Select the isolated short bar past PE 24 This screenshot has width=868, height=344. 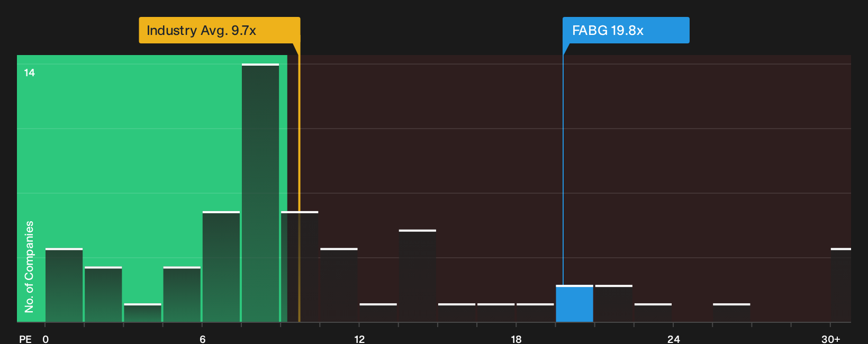[x=731, y=312]
